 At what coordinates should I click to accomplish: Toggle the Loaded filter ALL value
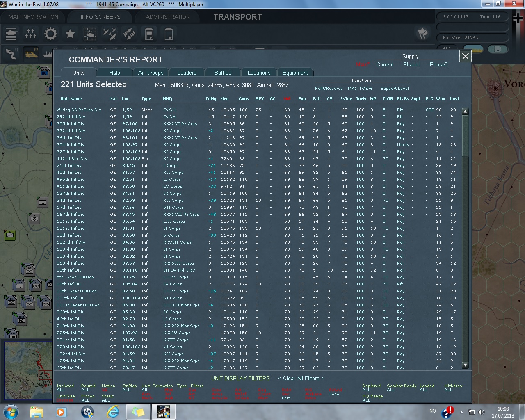coord(424,390)
